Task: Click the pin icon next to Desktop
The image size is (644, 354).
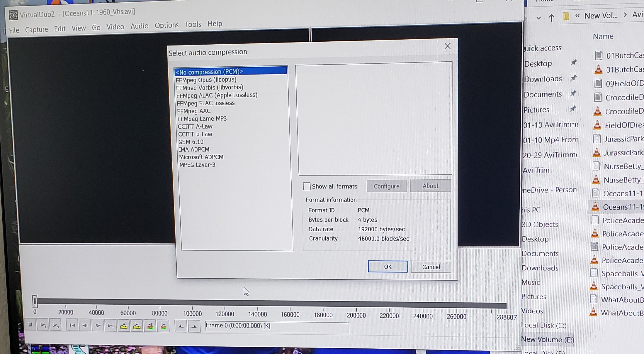Action: [x=574, y=62]
